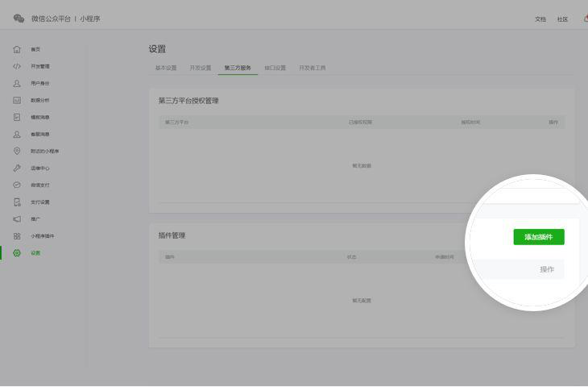The image size is (588, 387).
Task: Select 客服消息 from the left menu
Action: (x=40, y=134)
